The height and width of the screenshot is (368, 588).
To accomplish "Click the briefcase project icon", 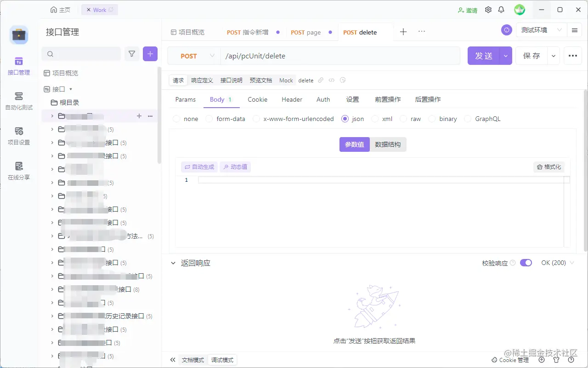I will tap(19, 35).
